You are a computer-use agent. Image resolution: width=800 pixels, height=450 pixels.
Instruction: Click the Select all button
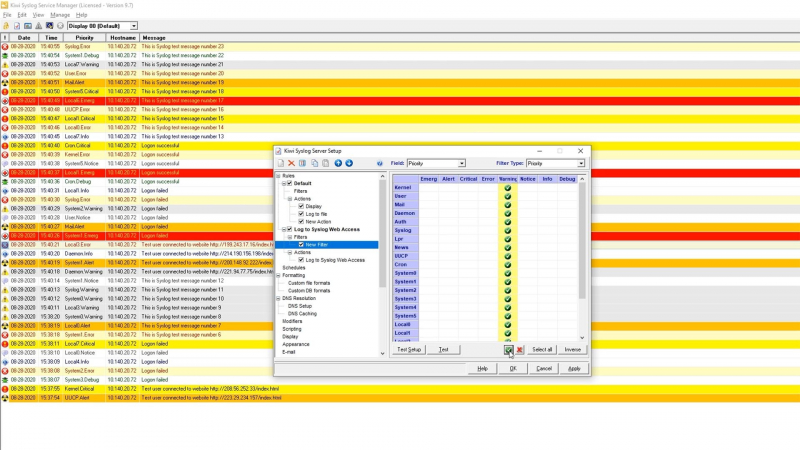542,349
